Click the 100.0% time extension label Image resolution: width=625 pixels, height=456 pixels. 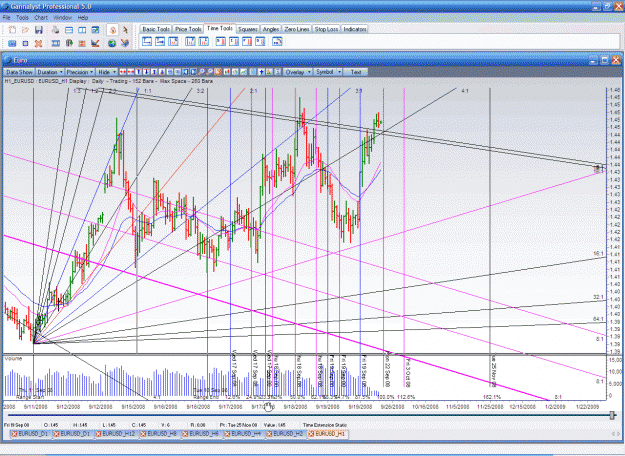click(385, 397)
